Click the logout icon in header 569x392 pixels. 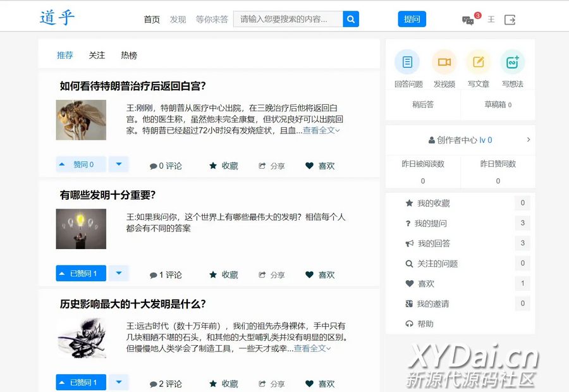coord(510,20)
